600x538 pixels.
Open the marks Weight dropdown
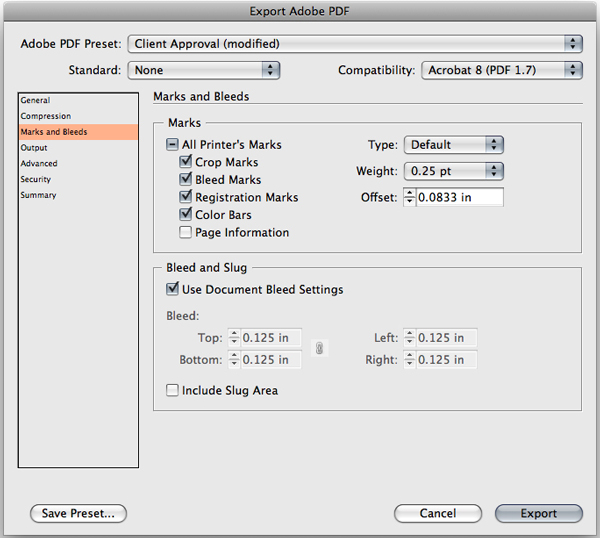[x=454, y=171]
